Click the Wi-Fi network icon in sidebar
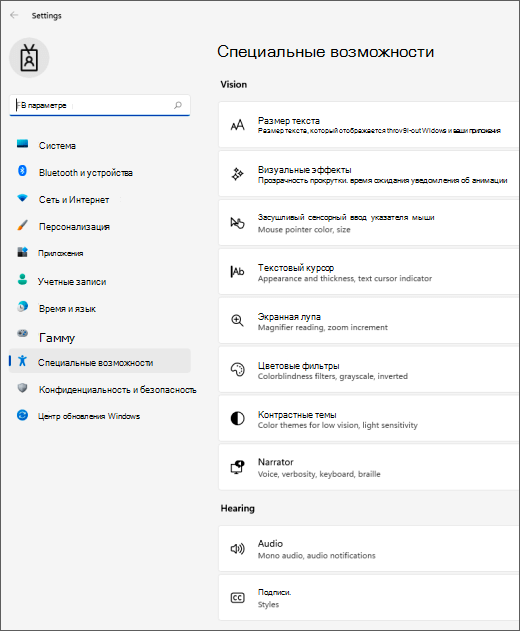 coord(23,198)
